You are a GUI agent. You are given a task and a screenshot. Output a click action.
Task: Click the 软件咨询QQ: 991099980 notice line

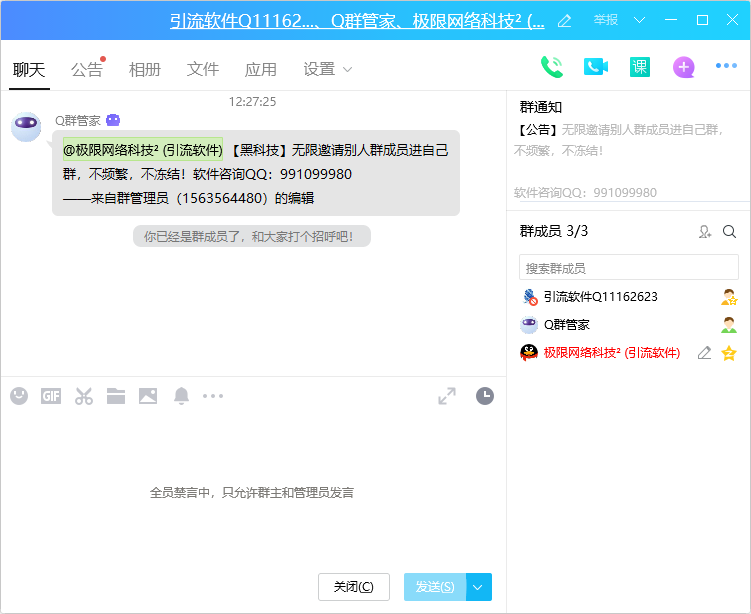[x=585, y=193]
